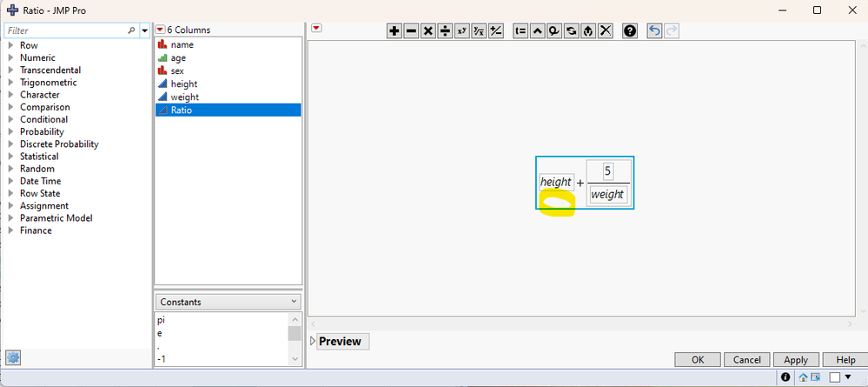Select the height term in formula
The image size is (868, 387).
[x=556, y=182]
